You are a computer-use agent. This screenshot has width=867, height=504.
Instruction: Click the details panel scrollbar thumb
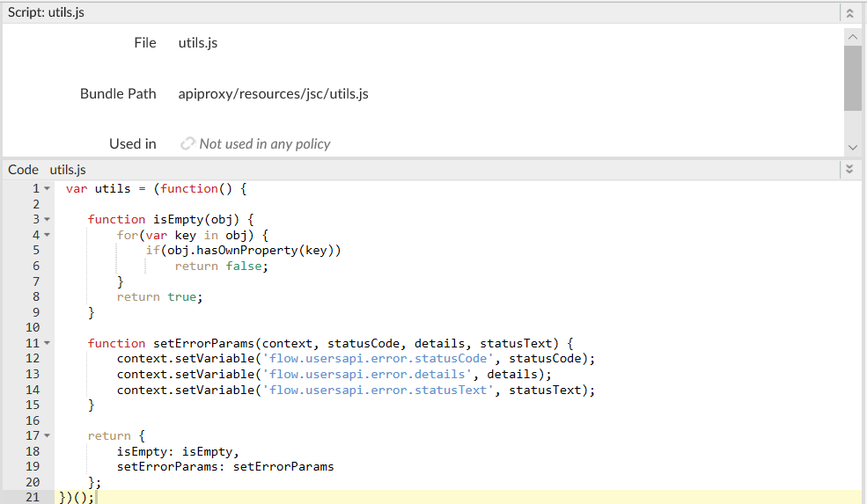[853, 78]
